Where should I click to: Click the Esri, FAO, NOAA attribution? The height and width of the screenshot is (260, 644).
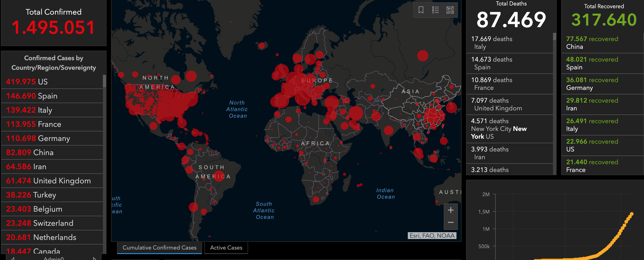click(x=432, y=235)
